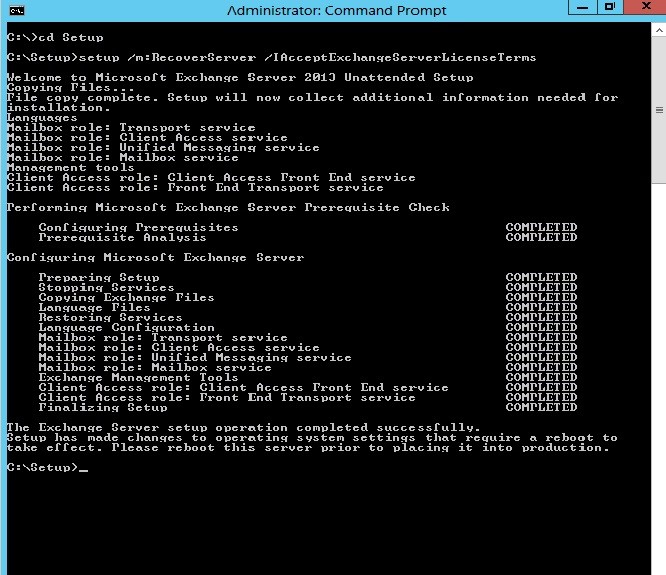Click 'Exchange Management Tools' row

tap(308, 378)
